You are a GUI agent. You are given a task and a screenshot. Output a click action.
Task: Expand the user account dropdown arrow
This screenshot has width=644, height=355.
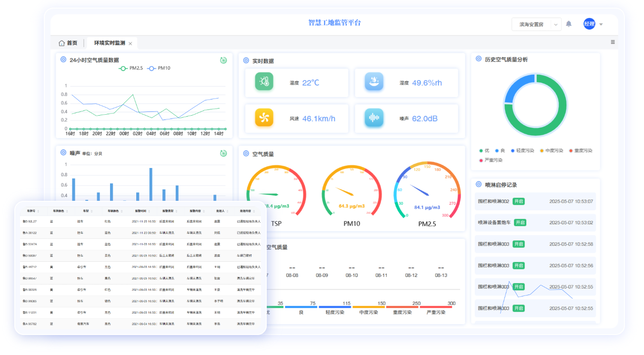(x=601, y=24)
